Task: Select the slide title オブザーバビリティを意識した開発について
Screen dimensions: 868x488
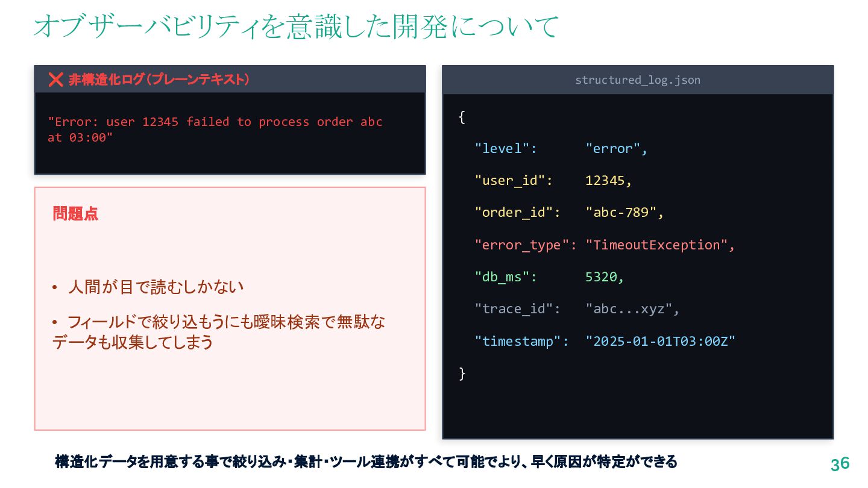Action: pos(296,28)
